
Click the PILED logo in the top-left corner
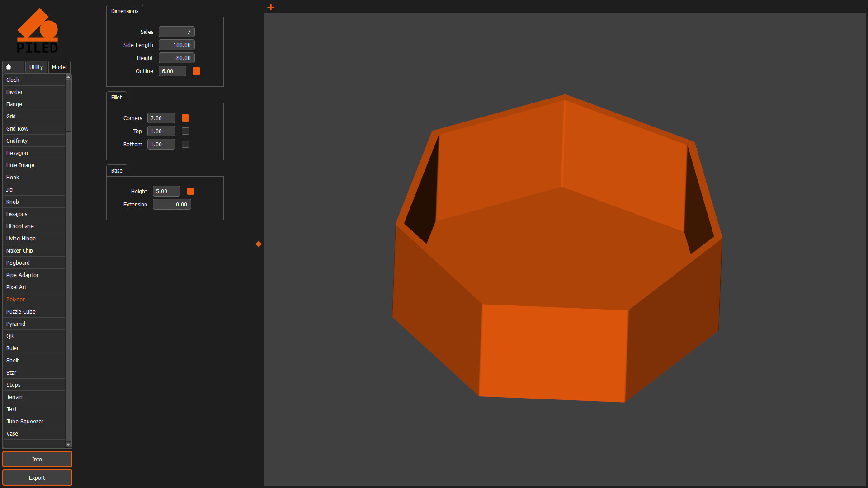(x=38, y=29)
